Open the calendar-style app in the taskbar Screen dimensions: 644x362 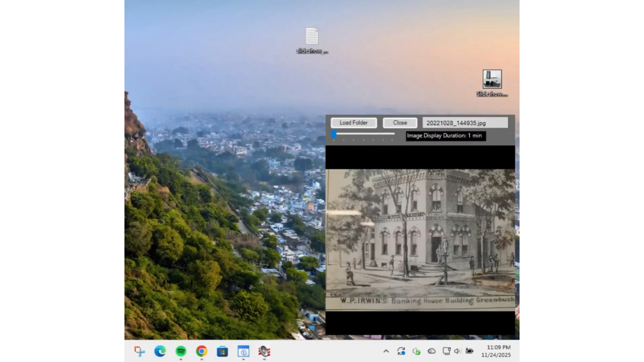coord(244,351)
